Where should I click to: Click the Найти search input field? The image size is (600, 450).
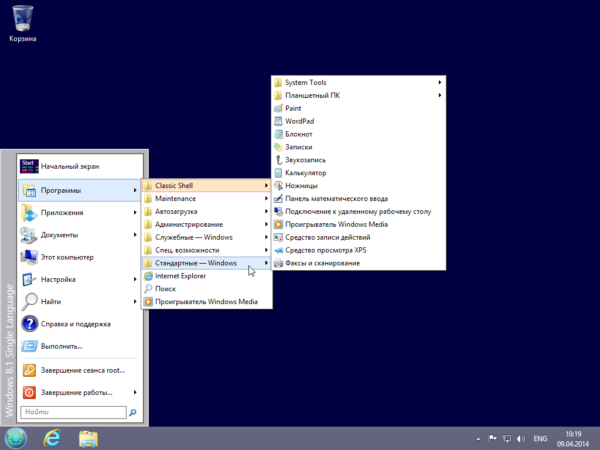[72, 412]
